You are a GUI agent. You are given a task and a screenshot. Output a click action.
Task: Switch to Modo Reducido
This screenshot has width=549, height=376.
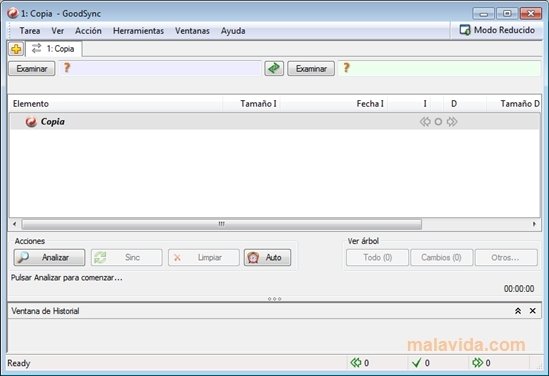(497, 30)
